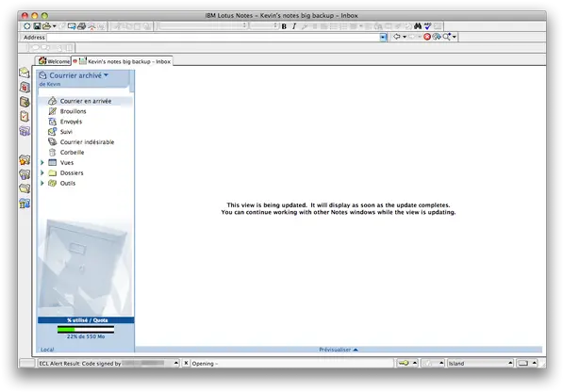The image size is (563, 392).
Task: Click the 'de Kevin' subtitle text
Action: pyautogui.click(x=50, y=84)
